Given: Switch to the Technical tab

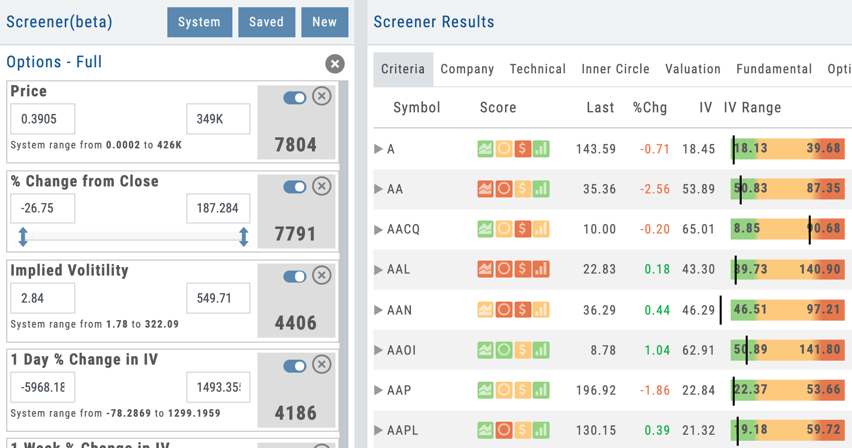Looking at the screenshot, I should [x=537, y=69].
